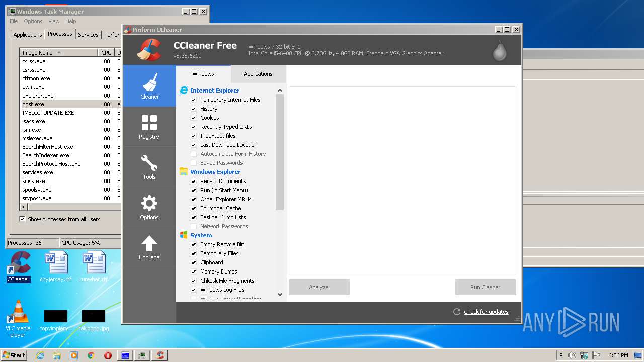The image size is (644, 362).
Task: Open the Task Manager View menu
Action: [54, 21]
